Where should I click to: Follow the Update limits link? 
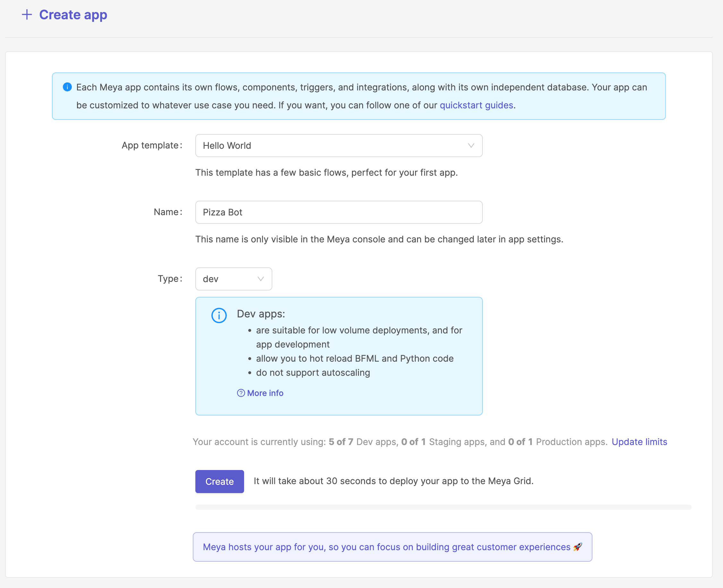[x=639, y=442]
